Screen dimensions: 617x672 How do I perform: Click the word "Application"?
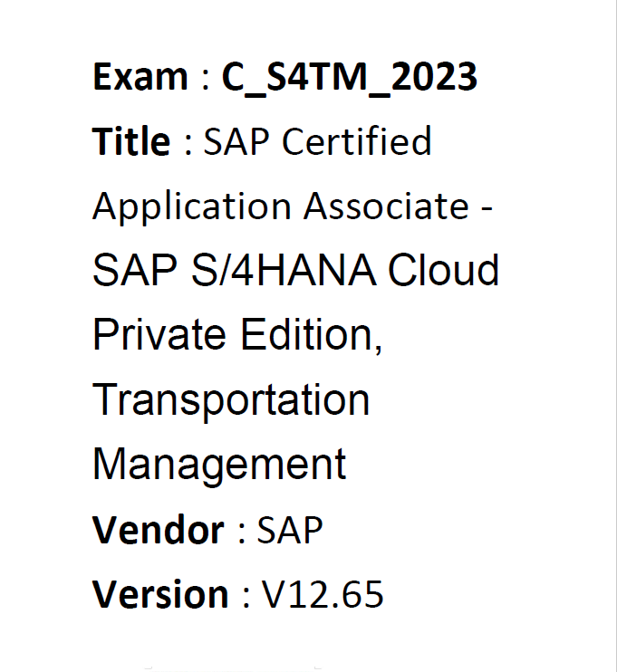point(192,208)
